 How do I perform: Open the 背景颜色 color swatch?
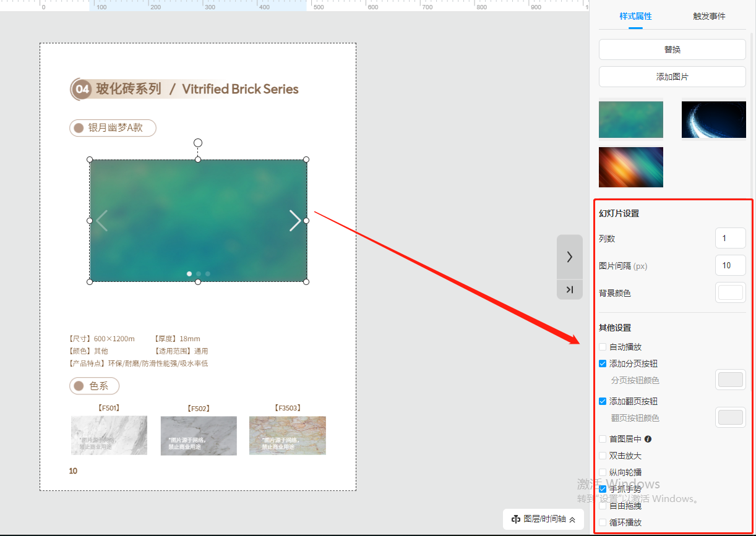coord(730,292)
